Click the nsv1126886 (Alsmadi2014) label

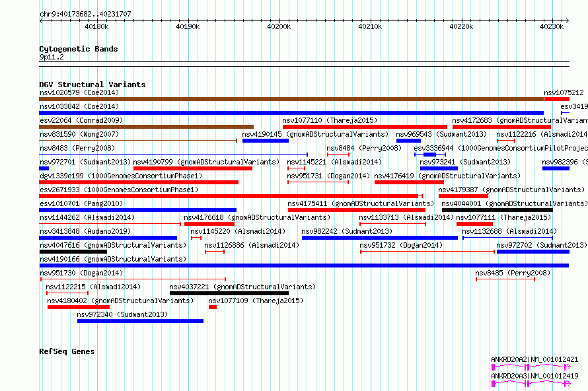tap(252, 245)
